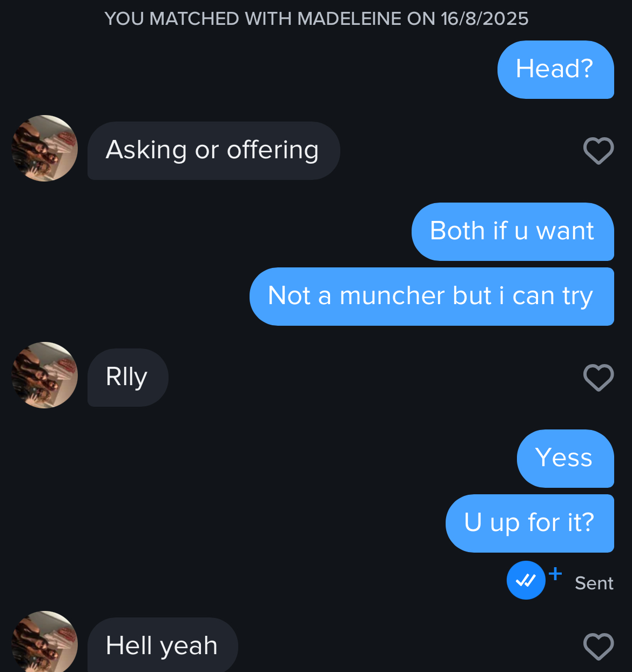
Task: Select the received "Rlly" bubble
Action: (x=127, y=378)
